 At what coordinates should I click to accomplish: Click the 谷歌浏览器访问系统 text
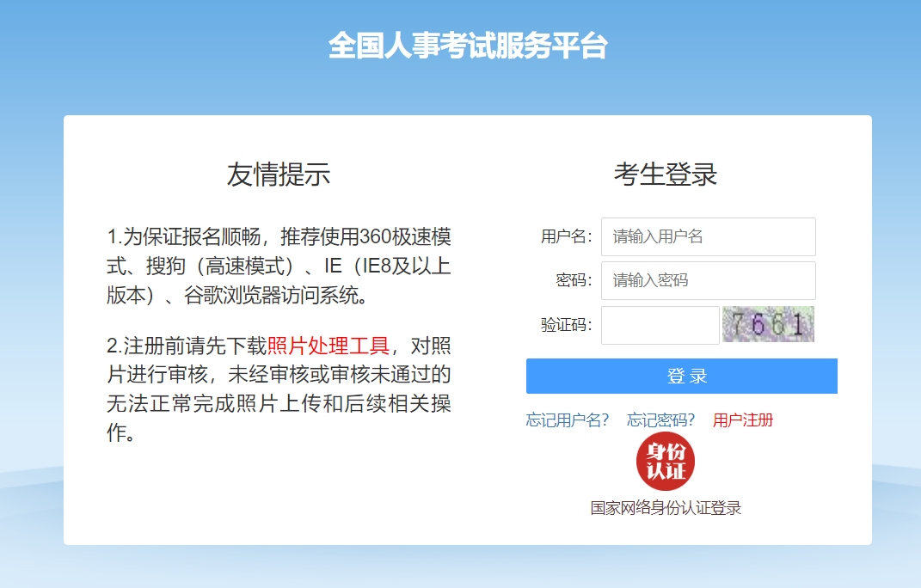point(273,296)
